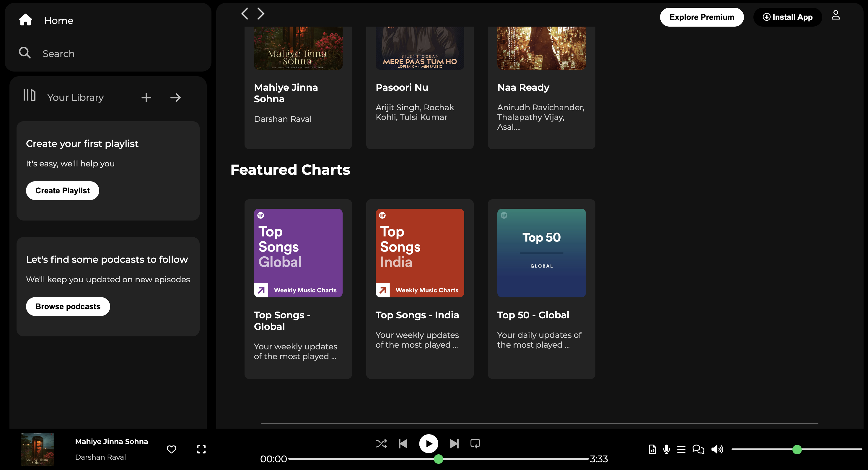Open the account profile icon

click(836, 15)
